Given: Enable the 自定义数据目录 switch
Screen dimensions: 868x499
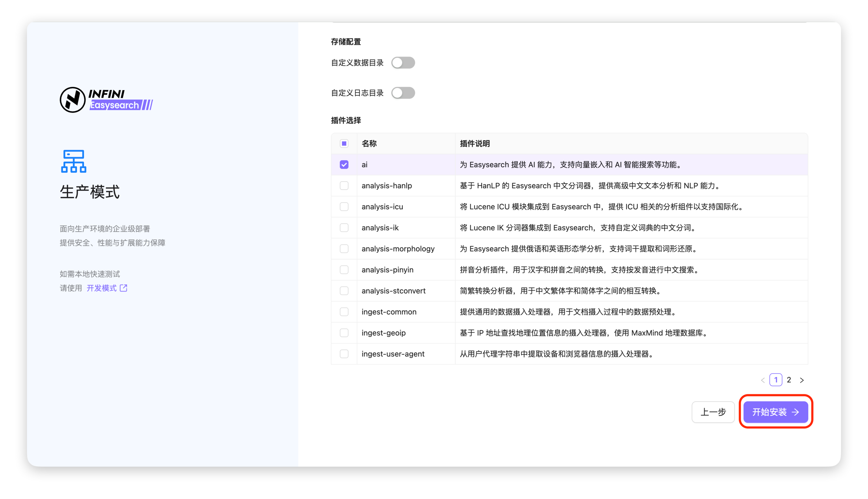Looking at the screenshot, I should 403,63.
